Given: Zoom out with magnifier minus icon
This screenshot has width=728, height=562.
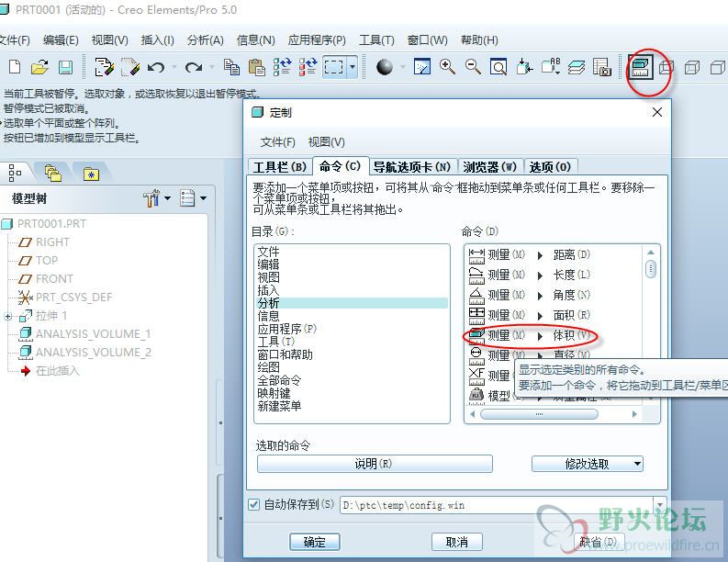Looking at the screenshot, I should pos(473,67).
